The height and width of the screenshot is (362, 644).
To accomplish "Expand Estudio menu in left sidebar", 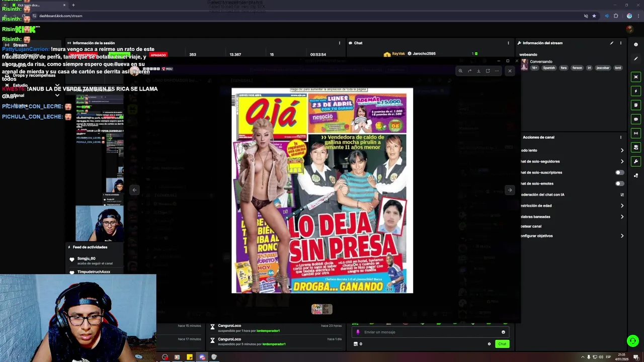I will tap(57, 85).
